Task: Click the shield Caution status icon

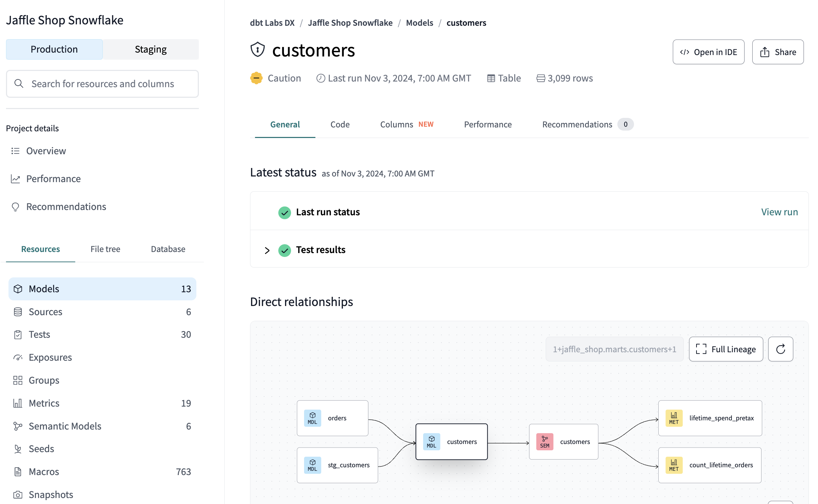Action: coord(256,78)
